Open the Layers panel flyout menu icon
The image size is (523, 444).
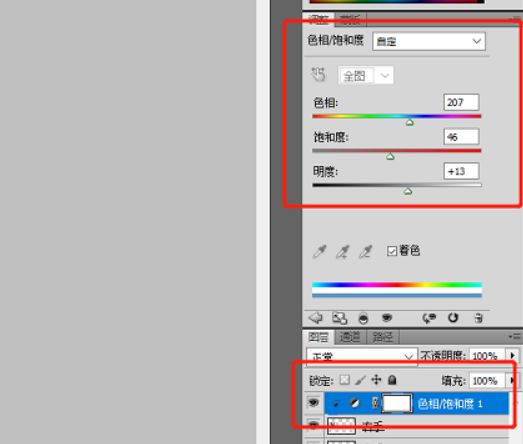pos(515,337)
